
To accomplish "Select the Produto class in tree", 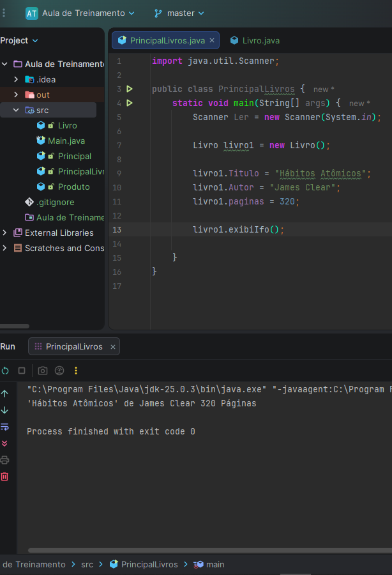I will tap(73, 187).
